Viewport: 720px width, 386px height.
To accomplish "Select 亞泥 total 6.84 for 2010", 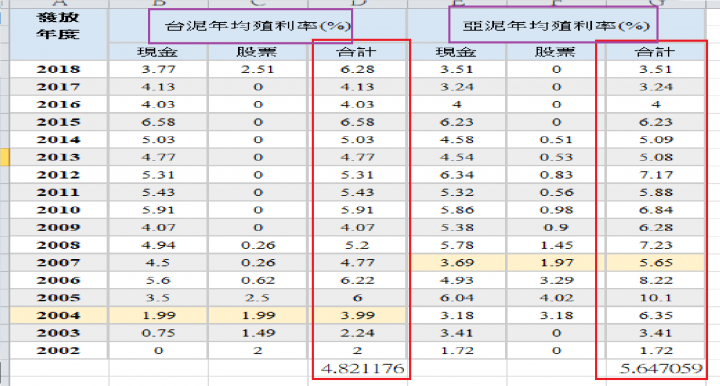I will (x=656, y=210).
